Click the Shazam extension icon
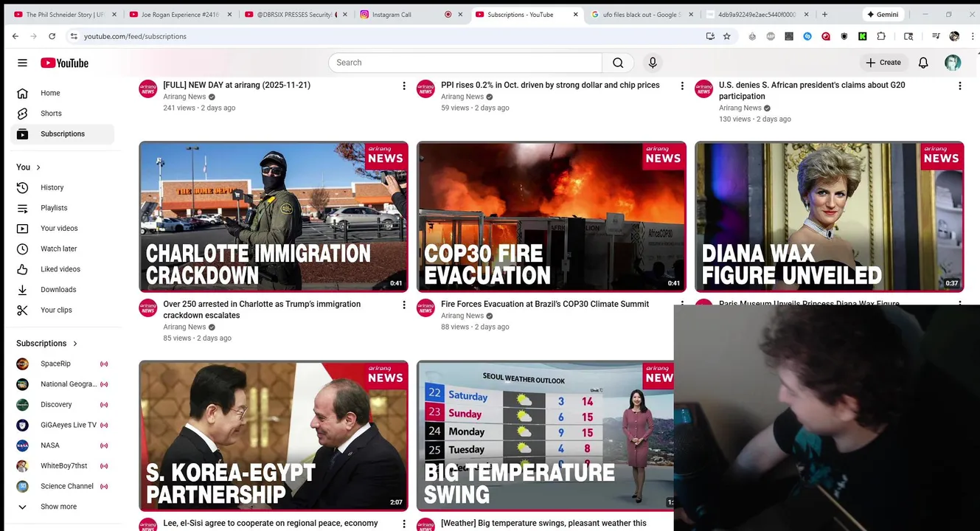Image resolution: width=980 pixels, height=531 pixels. (x=807, y=36)
